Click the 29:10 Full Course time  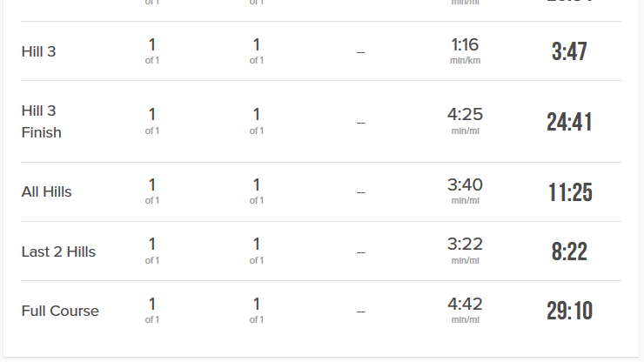pyautogui.click(x=569, y=311)
